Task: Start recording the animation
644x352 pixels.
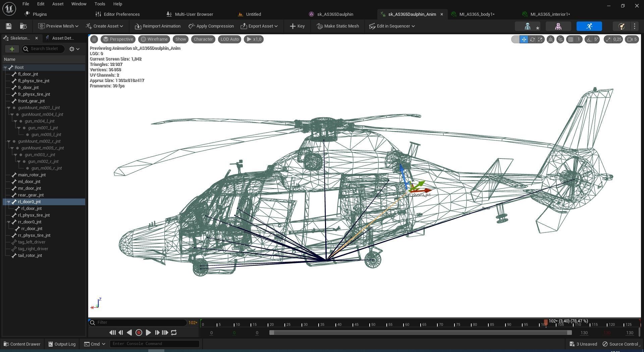Action: (x=139, y=333)
